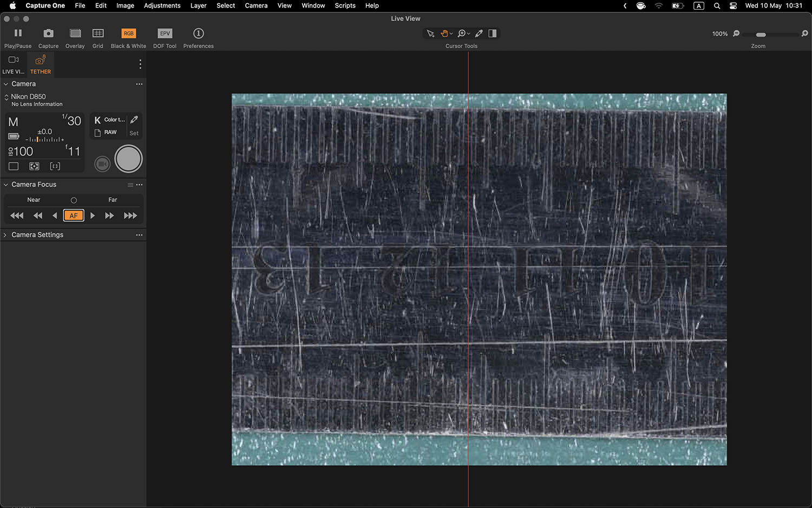Open the Camera Settings options menu
The width and height of the screenshot is (812, 508).
[x=139, y=235]
